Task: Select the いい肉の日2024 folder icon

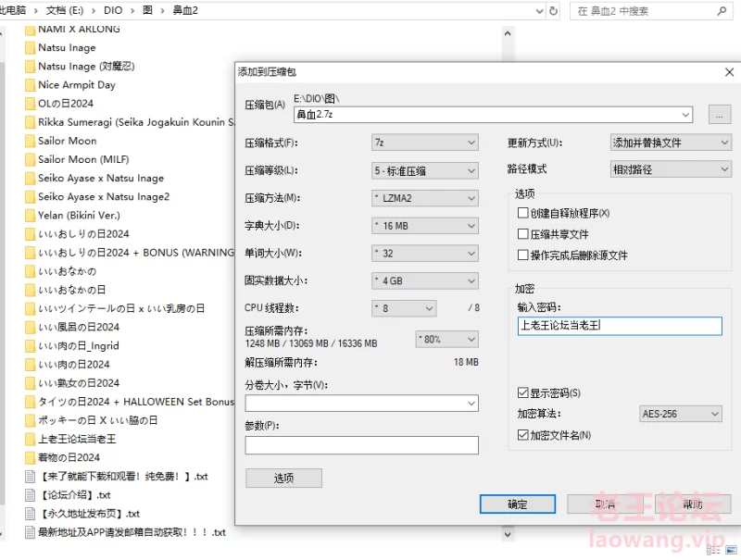Action: (30, 365)
